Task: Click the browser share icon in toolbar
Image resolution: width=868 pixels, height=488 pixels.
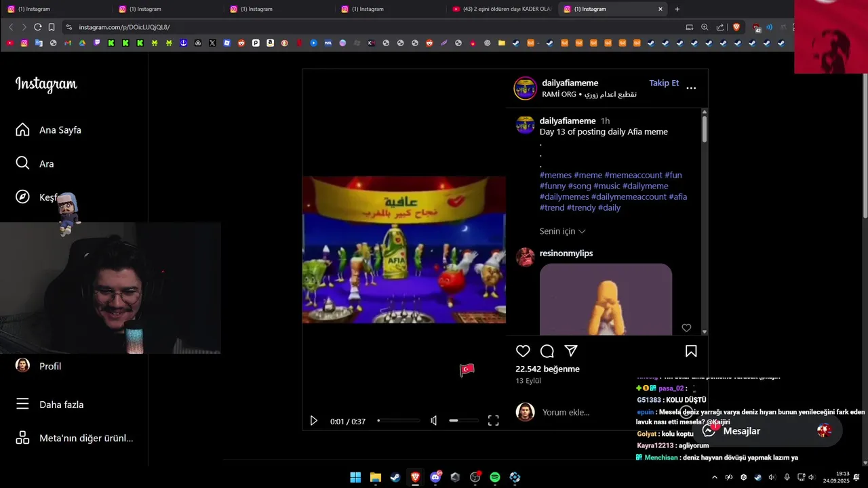Action: pyautogui.click(x=720, y=27)
